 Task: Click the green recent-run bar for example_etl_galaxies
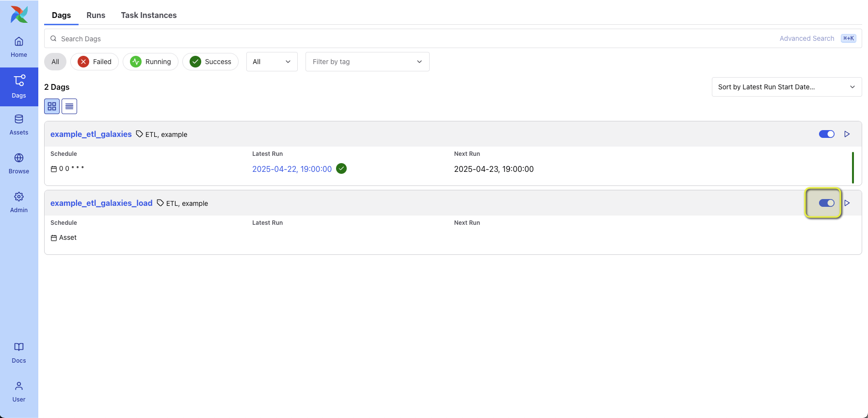[853, 167]
